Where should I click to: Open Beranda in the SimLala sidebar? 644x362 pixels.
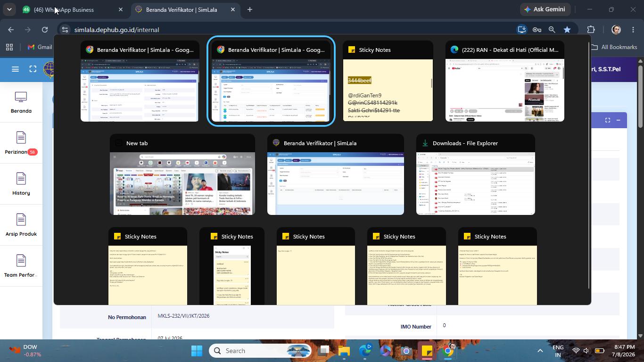tap(21, 103)
